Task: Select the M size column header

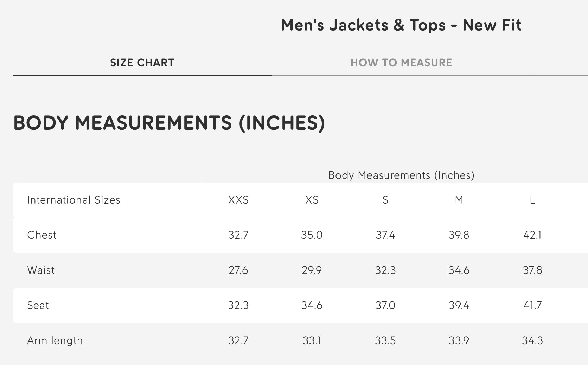Action: tap(459, 200)
